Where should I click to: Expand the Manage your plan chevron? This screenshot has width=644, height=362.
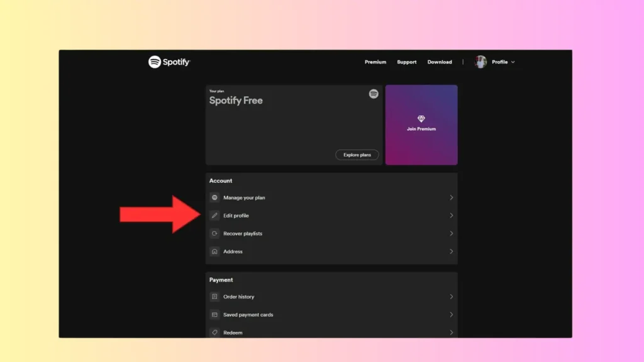451,197
